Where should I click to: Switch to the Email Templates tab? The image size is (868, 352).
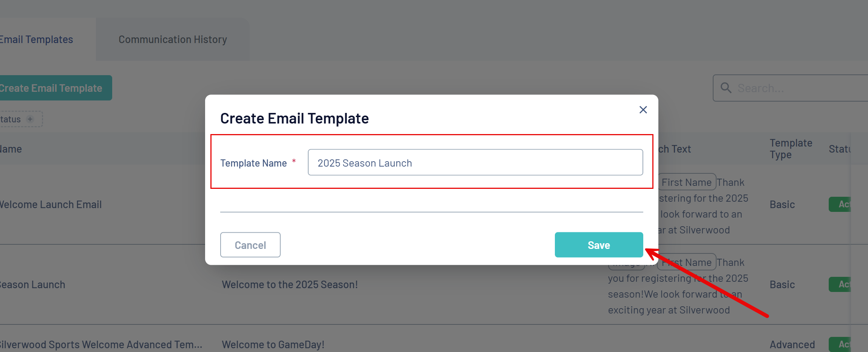36,39
